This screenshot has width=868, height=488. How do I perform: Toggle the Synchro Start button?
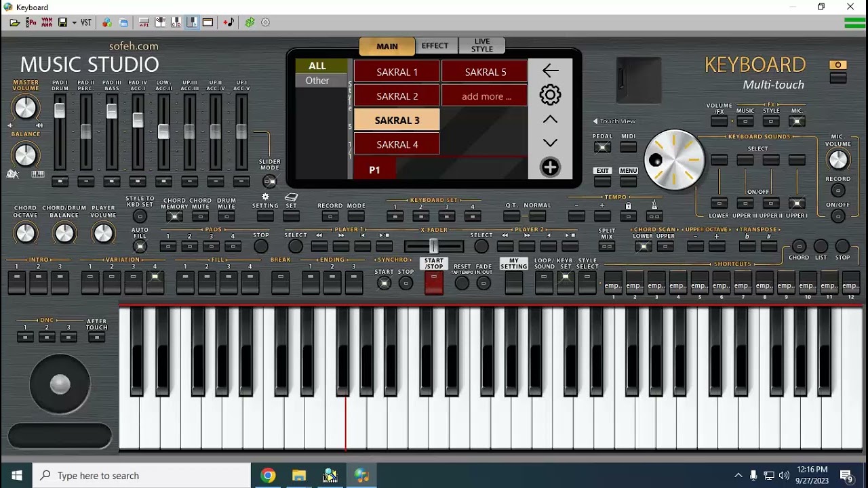(384, 283)
